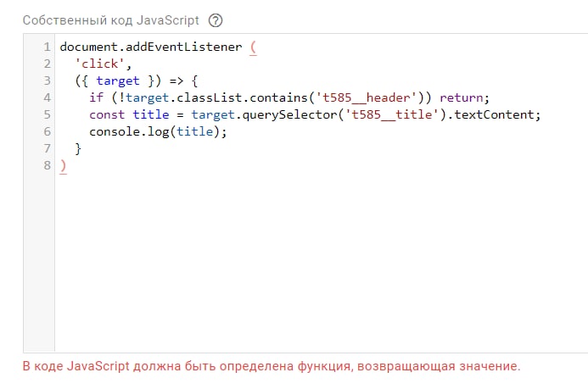Click textContent at end of line 5
This screenshot has width=588, height=389.
click(x=495, y=114)
